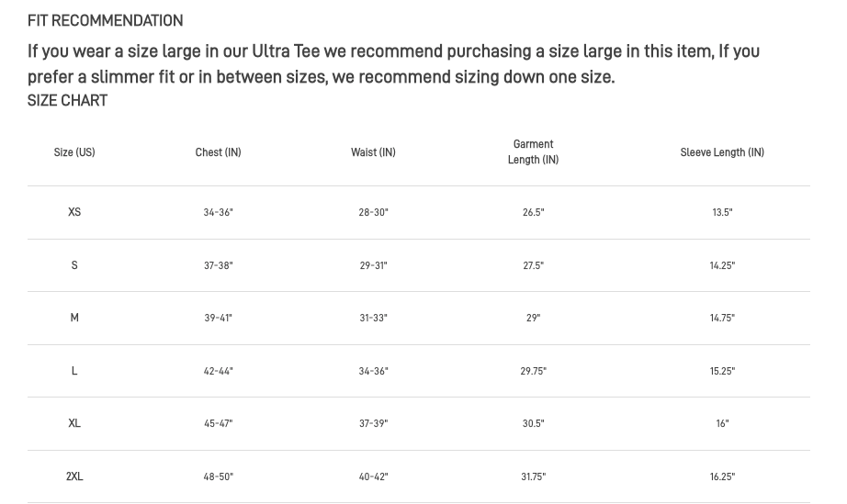Select the L size row label
Screen dimensions: 847x504
pyautogui.click(x=74, y=371)
